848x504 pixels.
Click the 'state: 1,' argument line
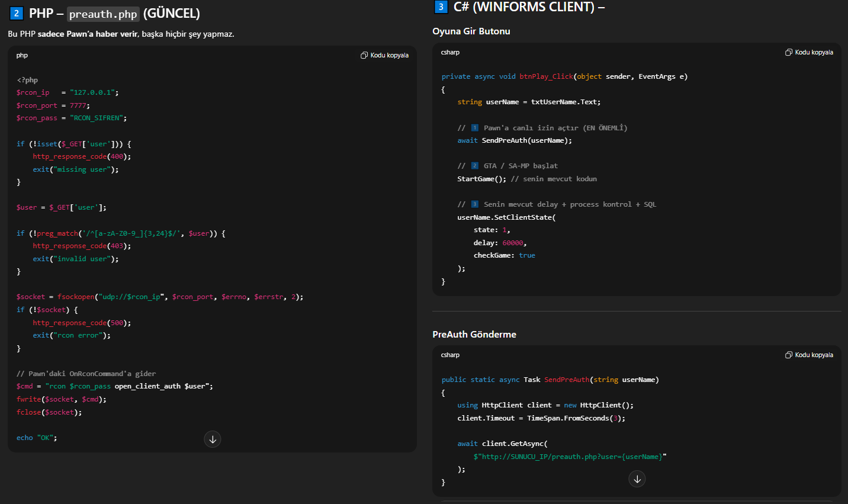coord(492,230)
